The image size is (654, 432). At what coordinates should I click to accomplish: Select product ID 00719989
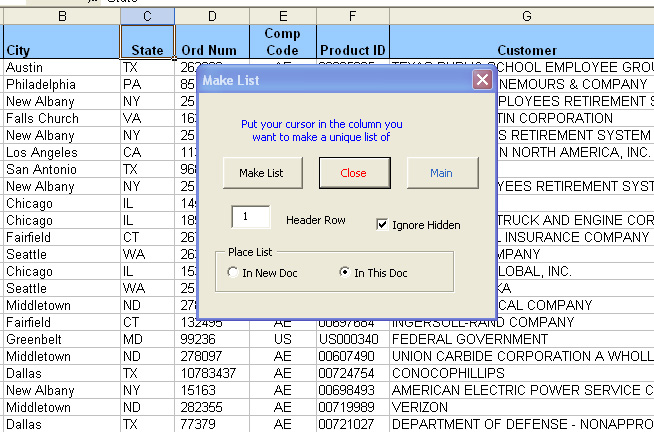(352, 407)
